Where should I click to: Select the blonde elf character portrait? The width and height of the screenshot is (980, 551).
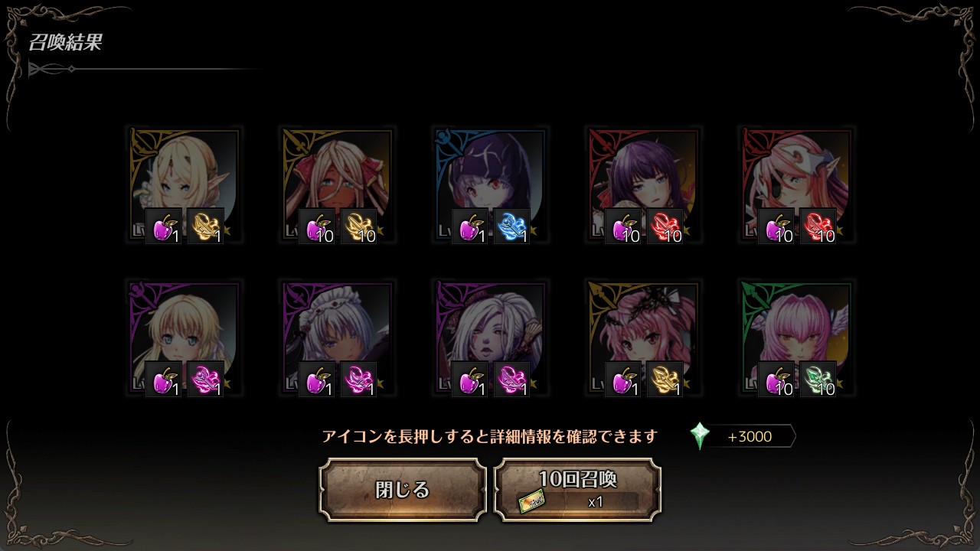pyautogui.click(x=184, y=184)
